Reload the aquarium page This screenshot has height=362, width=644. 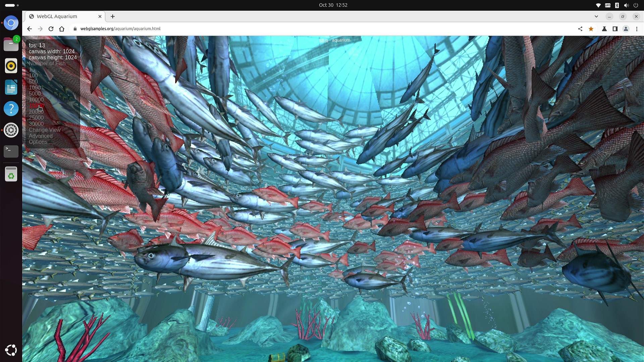click(51, 29)
